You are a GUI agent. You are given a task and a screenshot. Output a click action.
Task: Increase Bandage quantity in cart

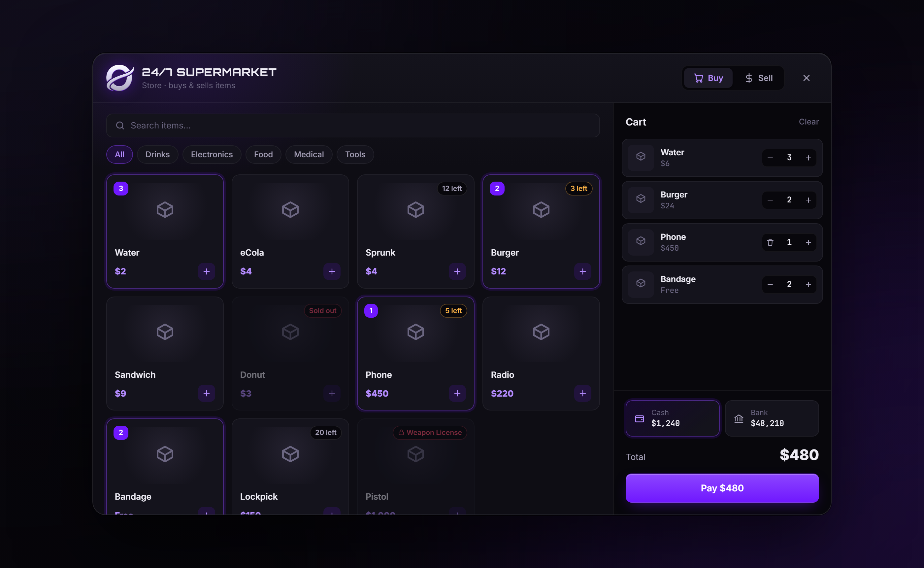808,285
